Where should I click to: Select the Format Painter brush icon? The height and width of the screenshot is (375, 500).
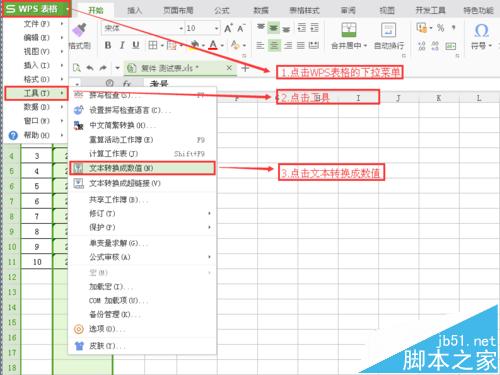(79, 30)
